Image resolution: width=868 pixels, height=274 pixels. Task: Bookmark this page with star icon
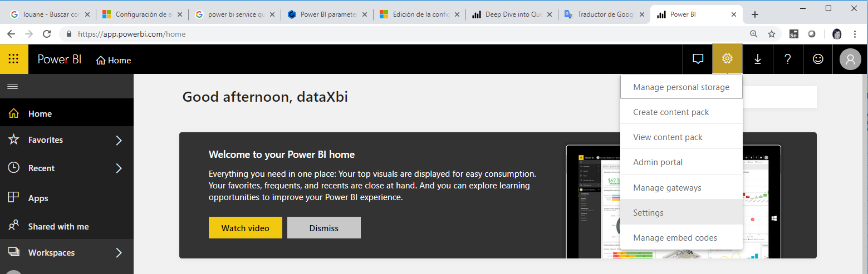point(772,34)
